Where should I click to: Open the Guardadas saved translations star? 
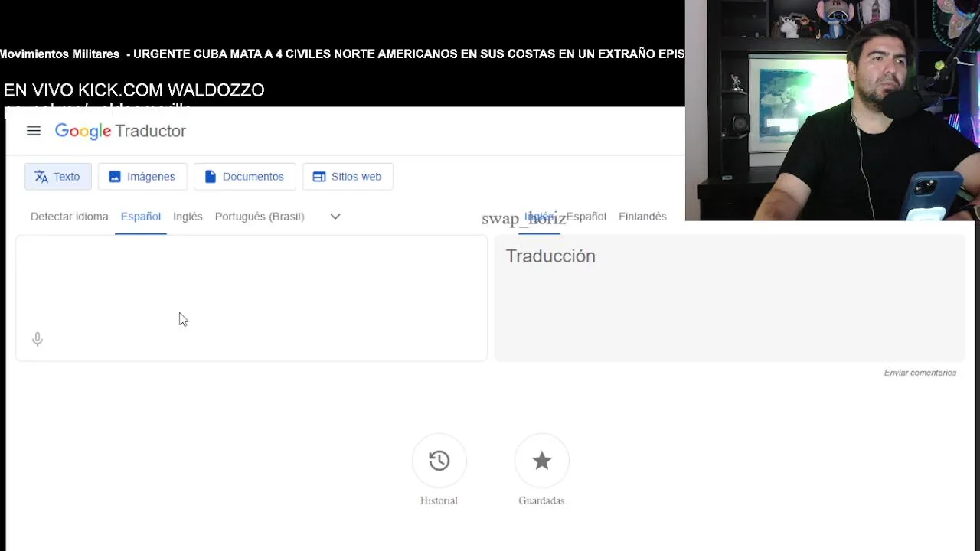[541, 461]
